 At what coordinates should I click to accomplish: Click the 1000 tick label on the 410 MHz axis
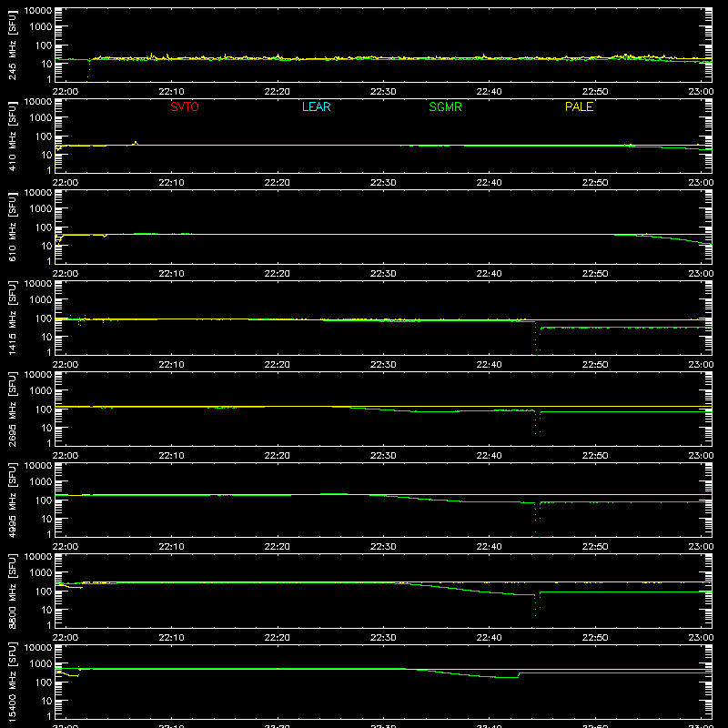coord(41,118)
